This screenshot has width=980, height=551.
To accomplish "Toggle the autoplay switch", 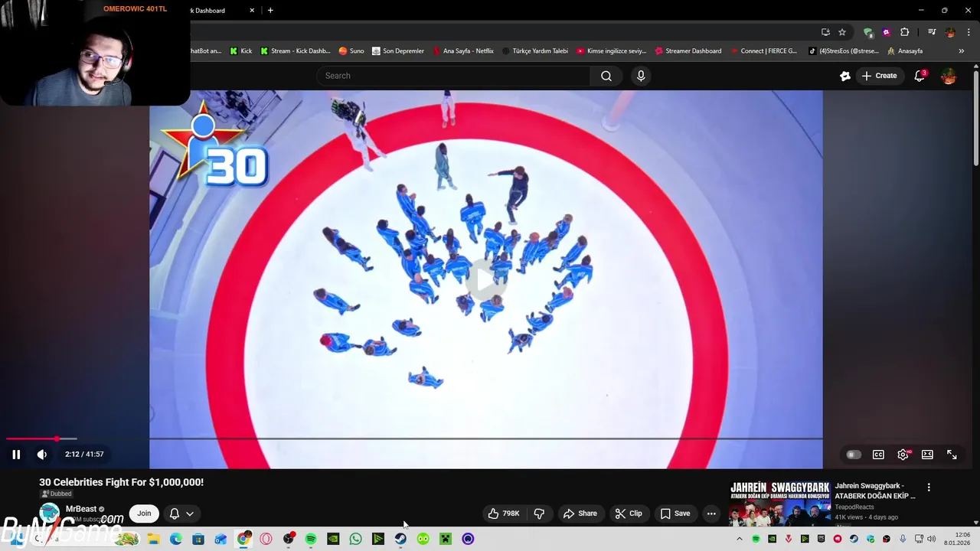I will click(853, 455).
